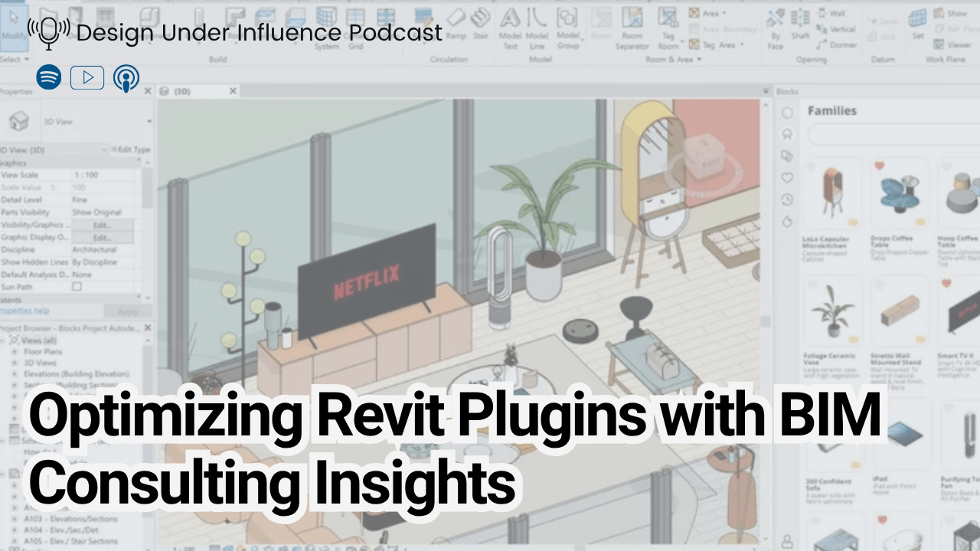Open favorites heart icon in Blocks sidebar

coord(786,178)
